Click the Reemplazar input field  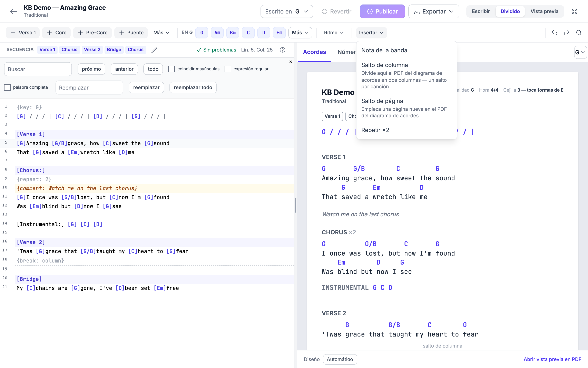(x=89, y=87)
